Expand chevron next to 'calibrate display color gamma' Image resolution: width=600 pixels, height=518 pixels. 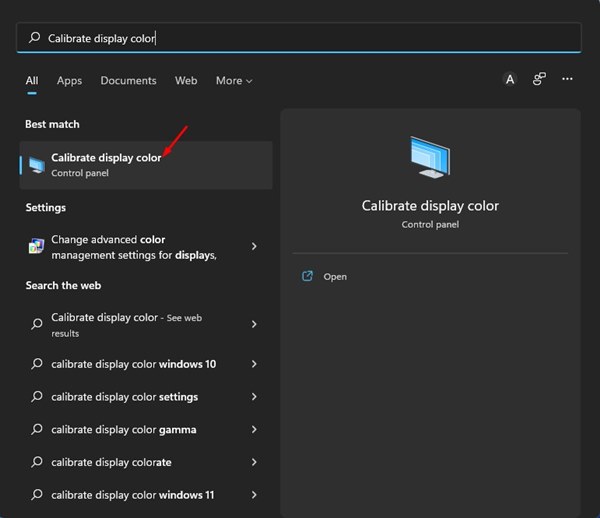point(254,430)
